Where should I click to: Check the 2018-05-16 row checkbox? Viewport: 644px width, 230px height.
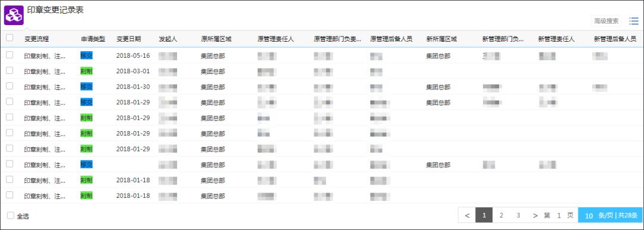click(10, 55)
